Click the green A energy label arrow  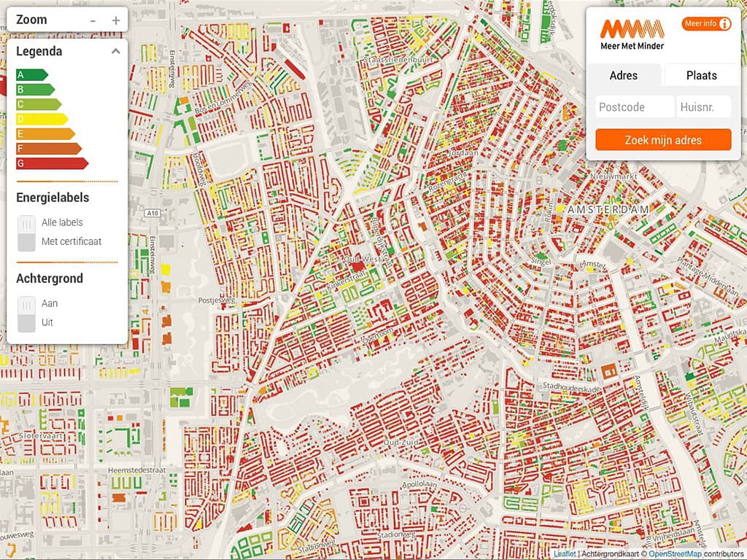click(32, 75)
